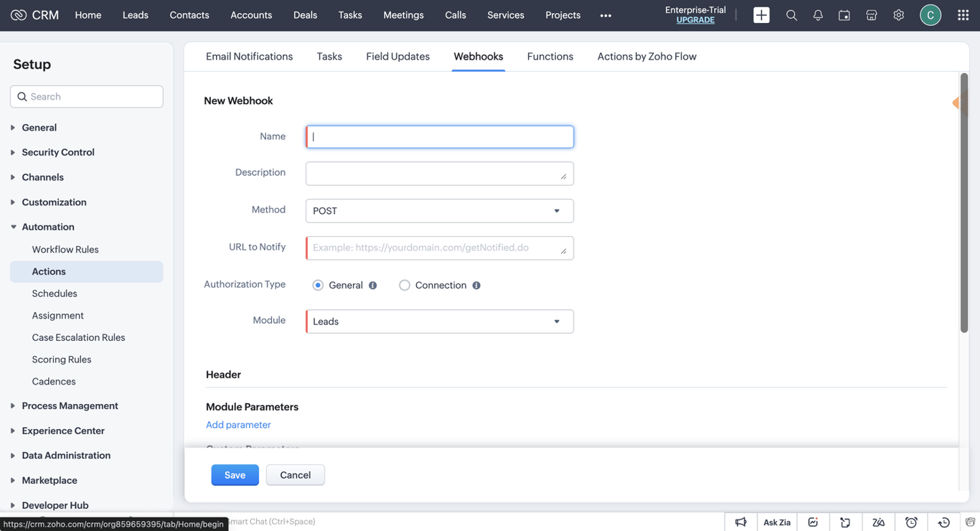Expand the Developer Hub section
Image resolution: width=980 pixels, height=531 pixels.
[55, 505]
